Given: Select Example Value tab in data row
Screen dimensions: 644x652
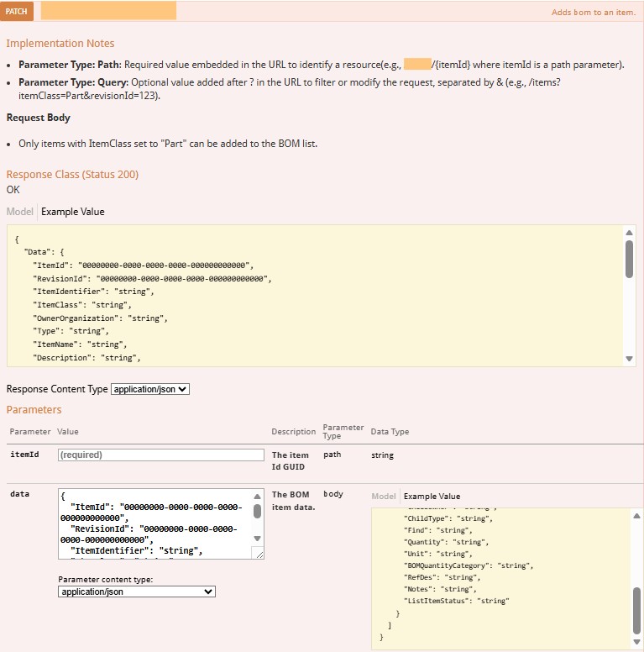Looking at the screenshot, I should point(432,496).
